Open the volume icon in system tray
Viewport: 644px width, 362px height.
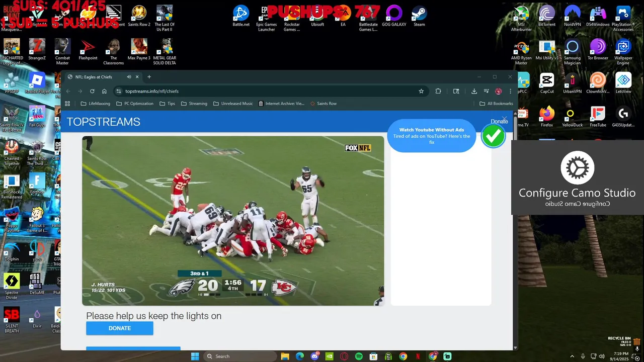coord(603,356)
